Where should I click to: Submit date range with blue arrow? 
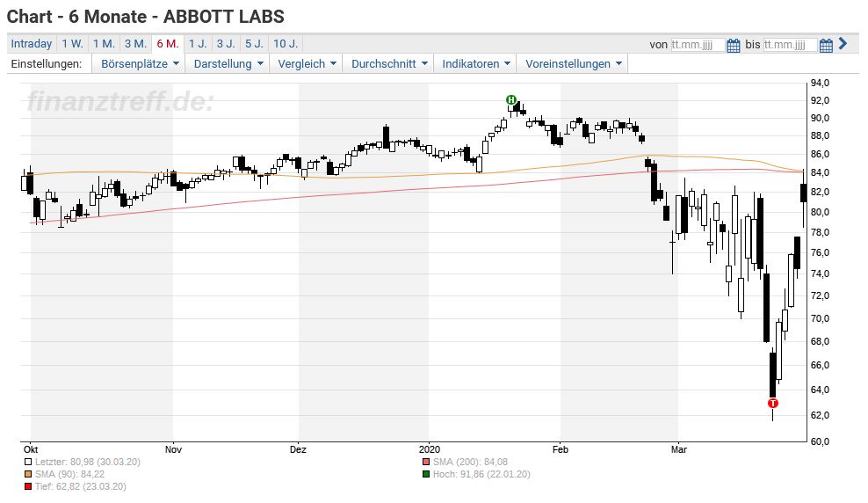coord(843,44)
